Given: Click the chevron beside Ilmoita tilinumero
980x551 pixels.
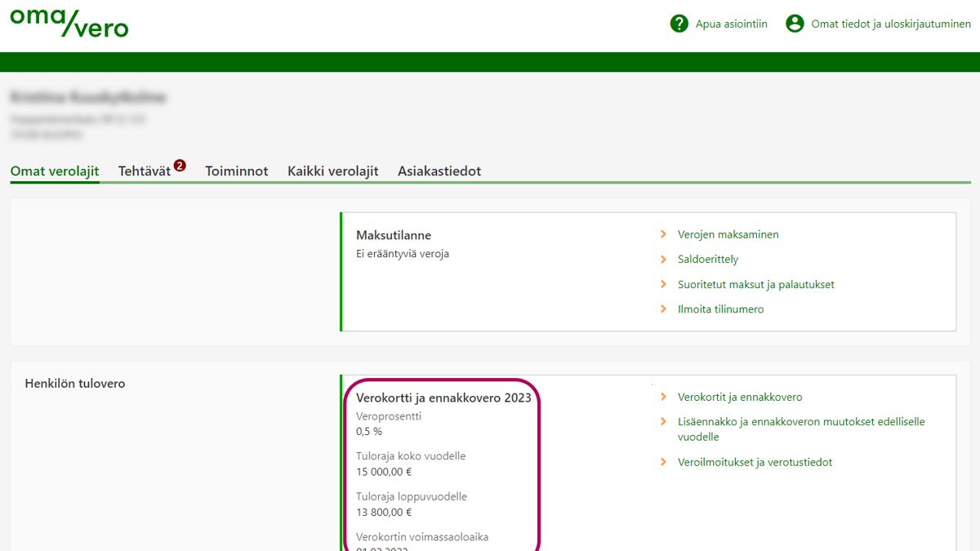Looking at the screenshot, I should (664, 309).
